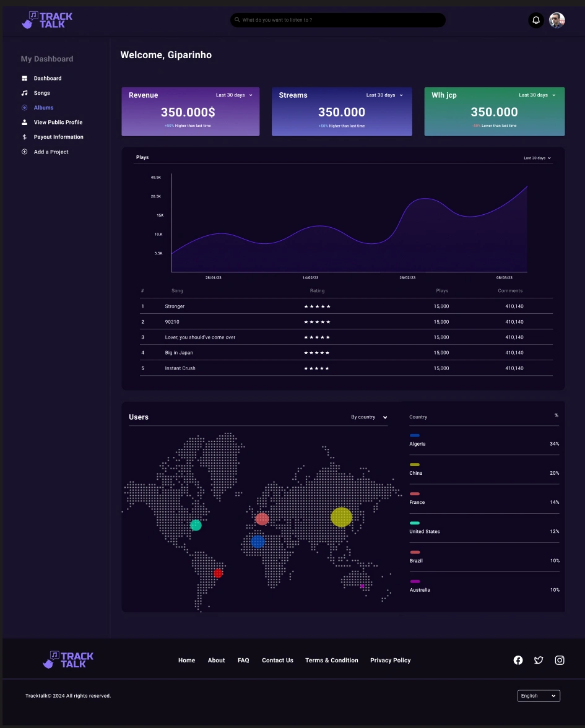
Task: Click the Songs music note icon
Action: point(24,93)
